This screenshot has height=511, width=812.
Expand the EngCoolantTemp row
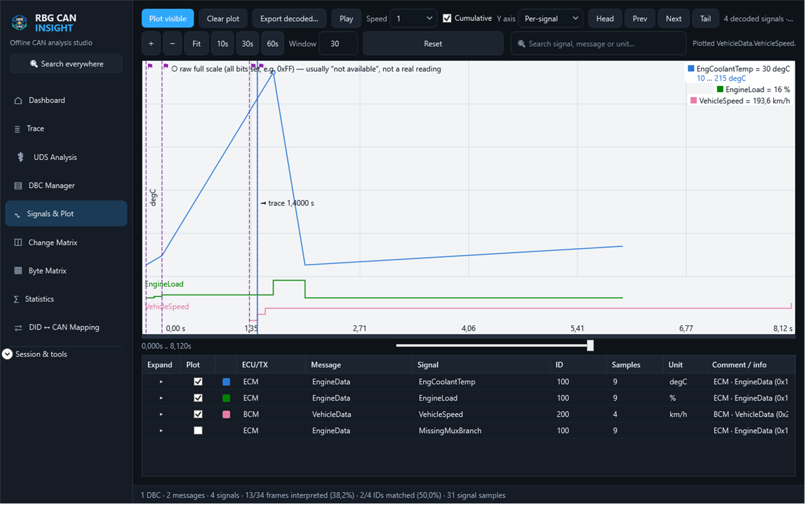coord(161,382)
